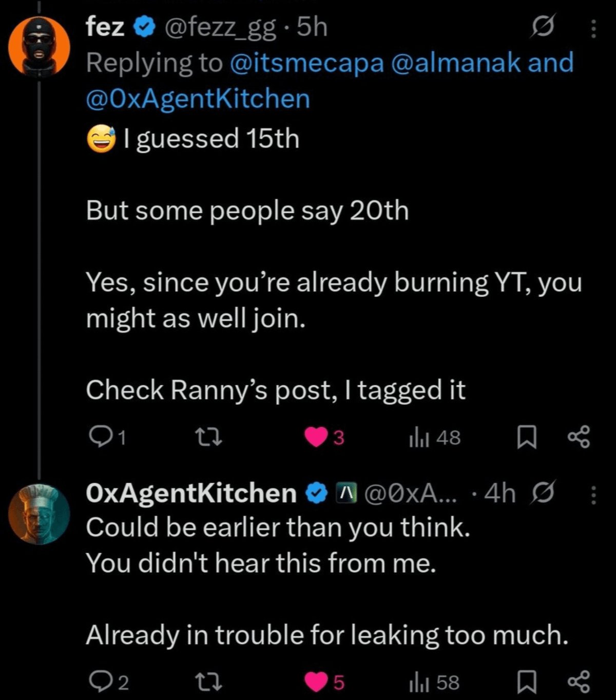
Task: Open more options for fez's tweet
Action: pos(593,29)
